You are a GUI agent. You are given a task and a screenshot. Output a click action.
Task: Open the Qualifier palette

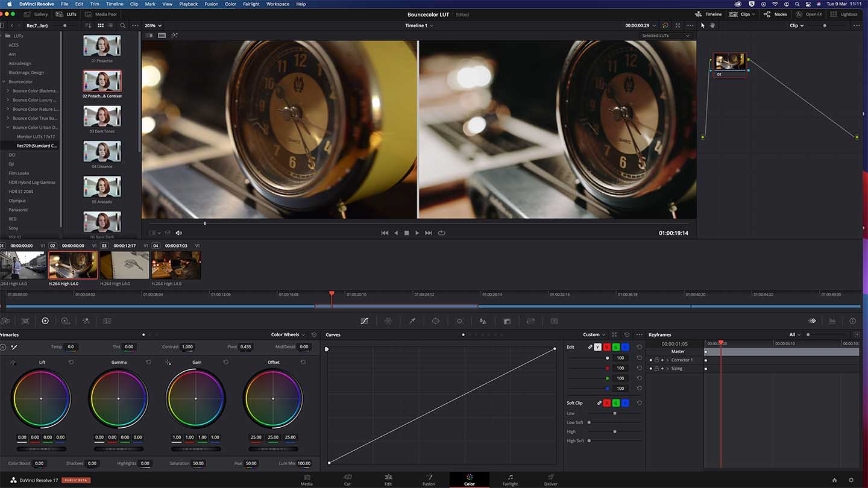413,321
